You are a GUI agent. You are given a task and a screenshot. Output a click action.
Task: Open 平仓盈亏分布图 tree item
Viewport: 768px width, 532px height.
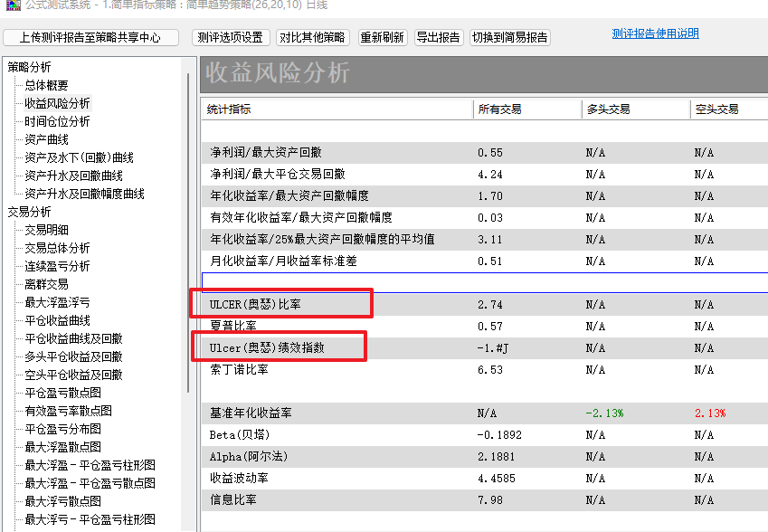[x=63, y=429]
